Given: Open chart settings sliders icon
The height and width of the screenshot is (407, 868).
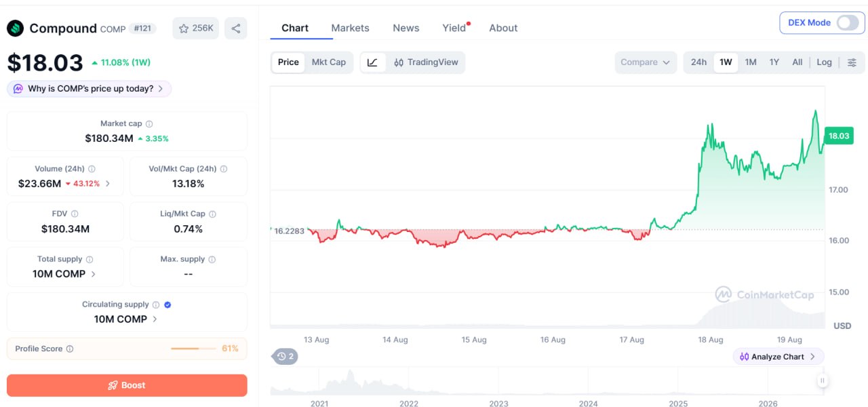Looking at the screenshot, I should [852, 62].
